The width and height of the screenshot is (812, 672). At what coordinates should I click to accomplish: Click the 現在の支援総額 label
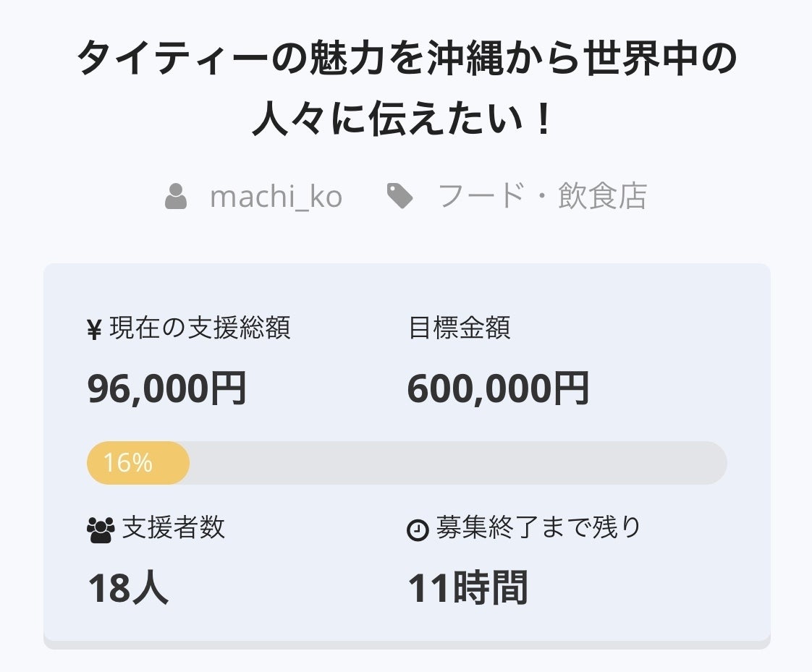tap(200, 328)
